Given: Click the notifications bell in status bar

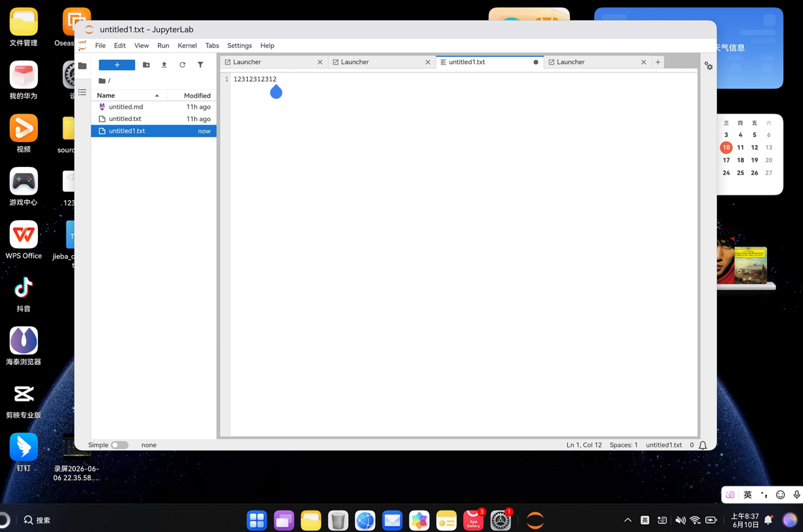Looking at the screenshot, I should 703,445.
